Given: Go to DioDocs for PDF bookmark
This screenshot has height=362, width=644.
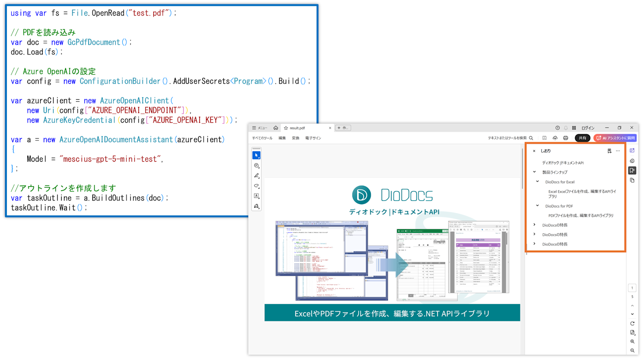Looking at the screenshot, I should coord(559,206).
